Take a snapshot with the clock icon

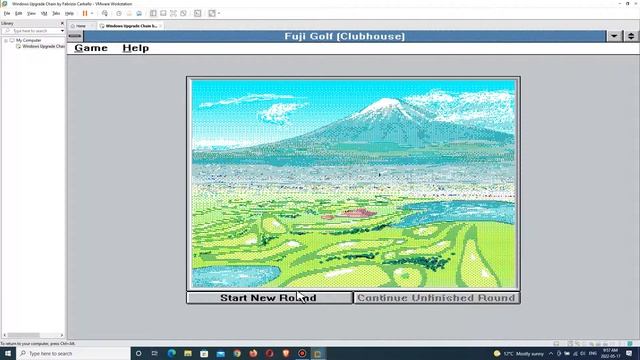coord(119,13)
